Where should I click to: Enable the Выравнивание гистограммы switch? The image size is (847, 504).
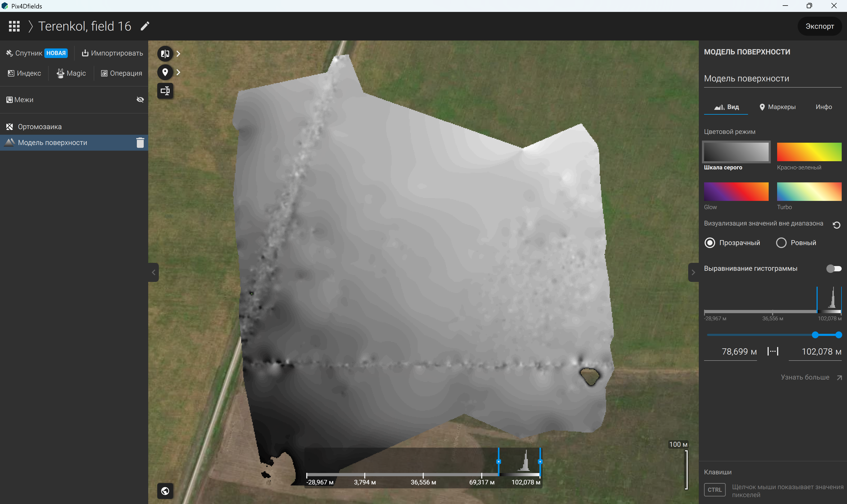click(834, 269)
